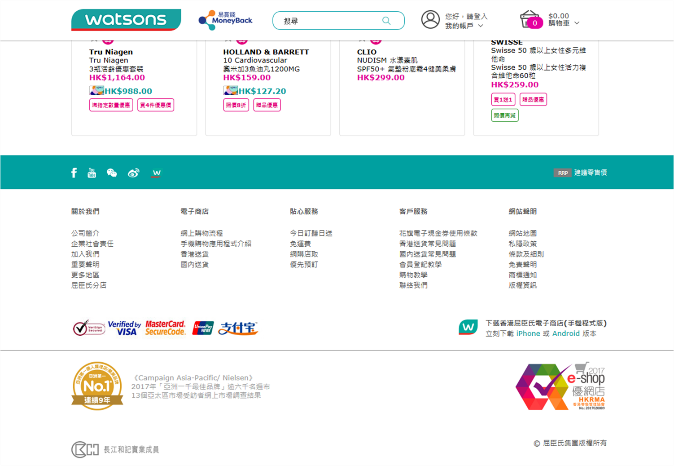Open the Android app download link
The width and height of the screenshot is (674, 466).
(563, 333)
